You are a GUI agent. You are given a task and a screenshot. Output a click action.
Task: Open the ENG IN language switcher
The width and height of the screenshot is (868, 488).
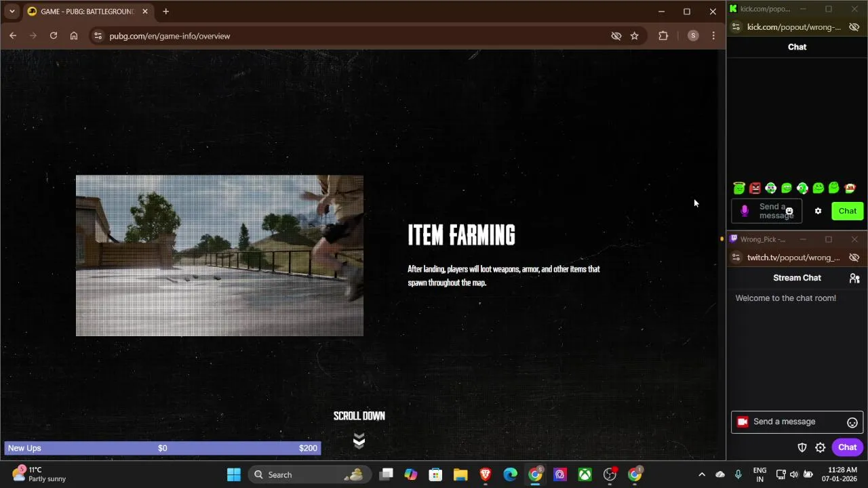[759, 474]
